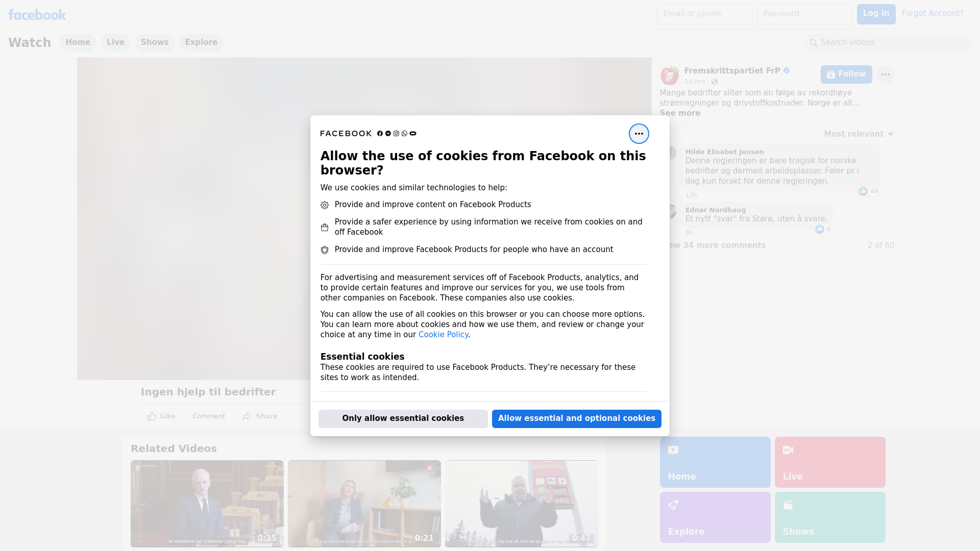Screen dimensions: 980x551
Task: Select the Explore tab in Watch
Action: (x=201, y=43)
